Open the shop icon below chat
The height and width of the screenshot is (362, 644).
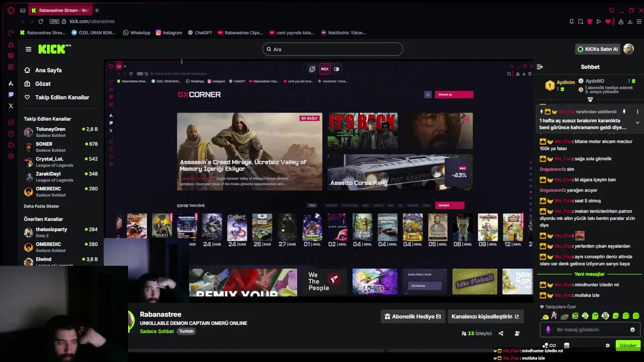coord(567,345)
